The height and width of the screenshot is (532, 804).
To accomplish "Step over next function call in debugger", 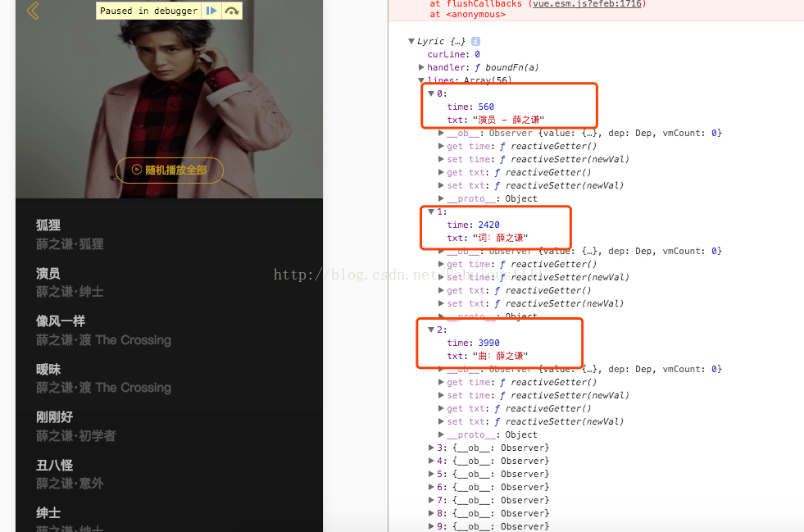I will click(x=231, y=11).
